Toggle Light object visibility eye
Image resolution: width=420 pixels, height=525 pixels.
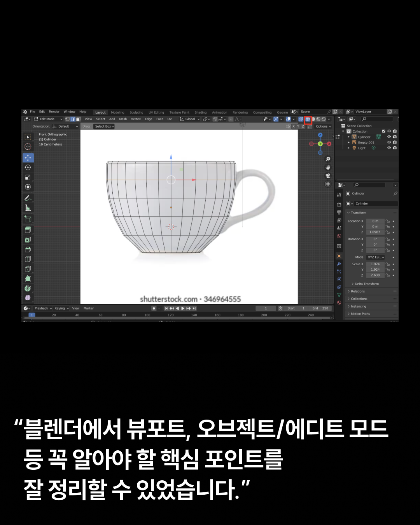(x=389, y=148)
